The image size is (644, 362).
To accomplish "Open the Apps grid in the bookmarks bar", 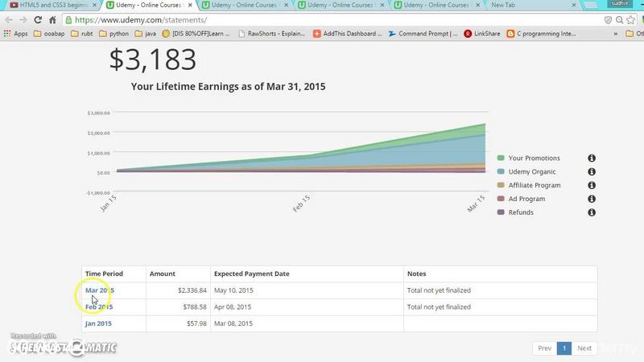I will pyautogui.click(x=15, y=34).
